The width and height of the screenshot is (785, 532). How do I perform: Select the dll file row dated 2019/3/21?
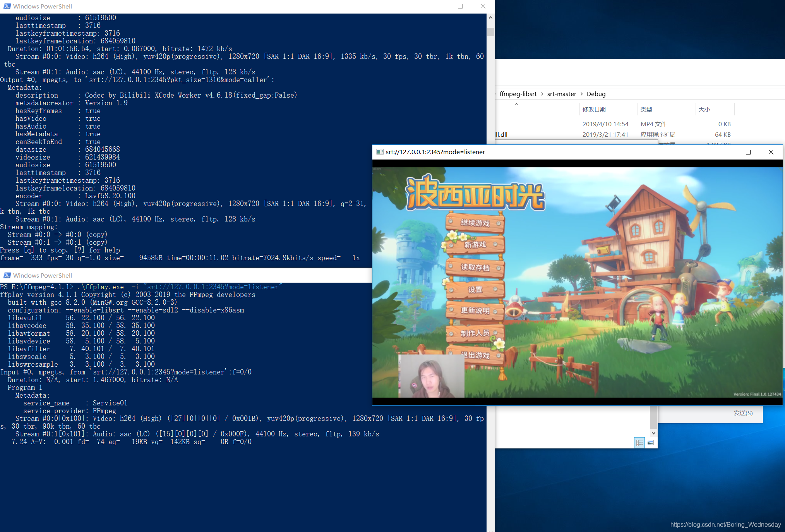615,134
